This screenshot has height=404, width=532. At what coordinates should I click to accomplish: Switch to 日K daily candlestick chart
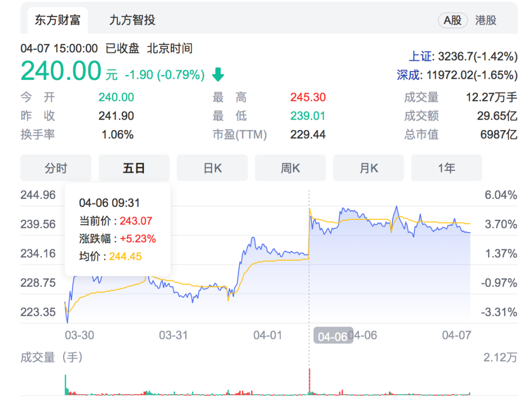tap(212, 168)
